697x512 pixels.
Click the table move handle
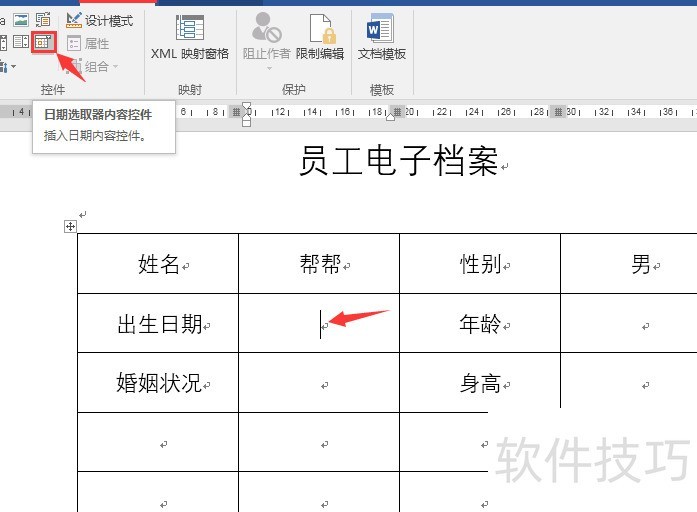pos(70,227)
